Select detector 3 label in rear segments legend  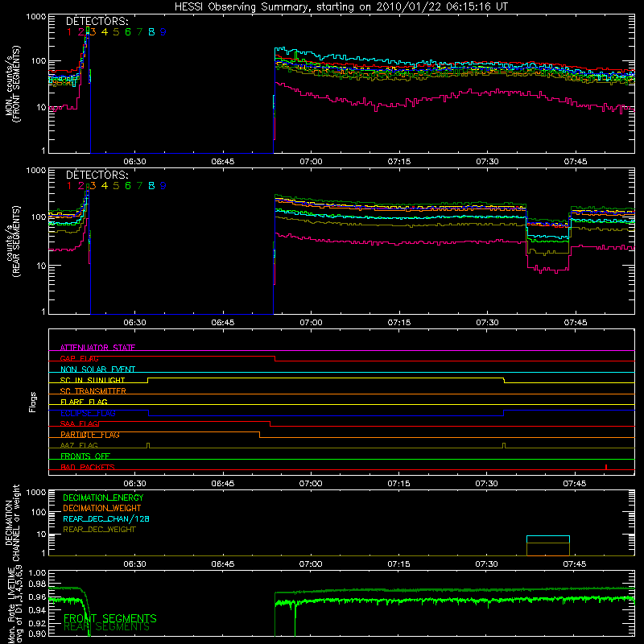tap(93, 186)
